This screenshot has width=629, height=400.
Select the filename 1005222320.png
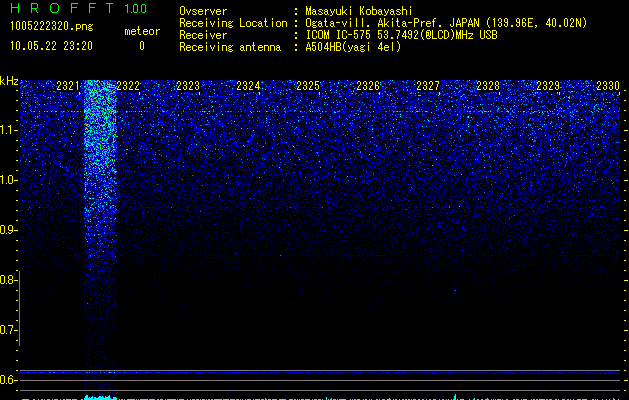click(x=52, y=26)
